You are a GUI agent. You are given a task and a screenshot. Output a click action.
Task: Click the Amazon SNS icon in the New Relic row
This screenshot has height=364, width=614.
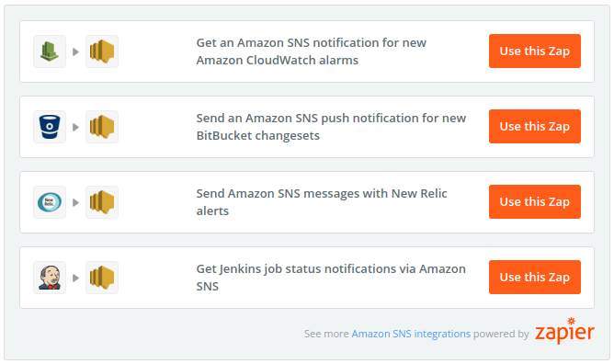point(102,202)
